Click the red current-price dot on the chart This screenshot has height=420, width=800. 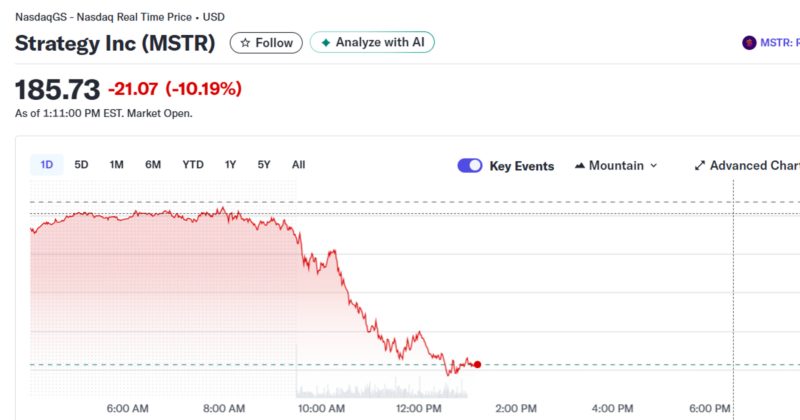pos(477,364)
